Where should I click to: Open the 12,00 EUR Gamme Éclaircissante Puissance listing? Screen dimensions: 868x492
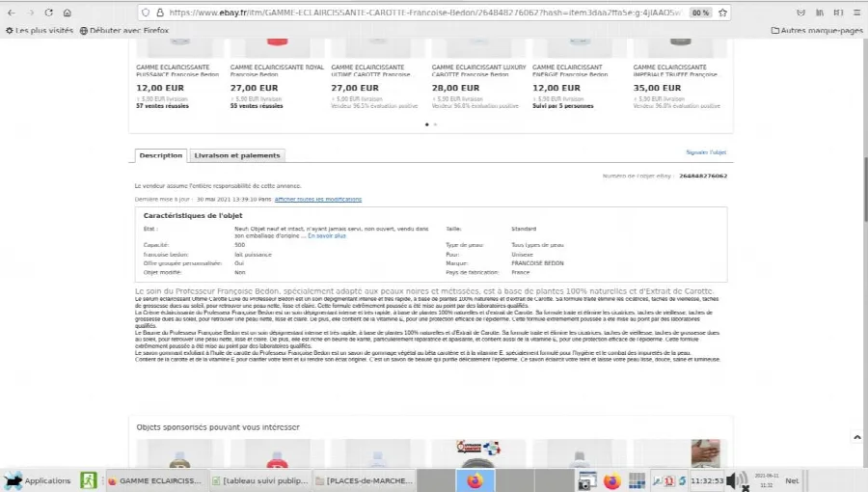pyautogui.click(x=177, y=70)
